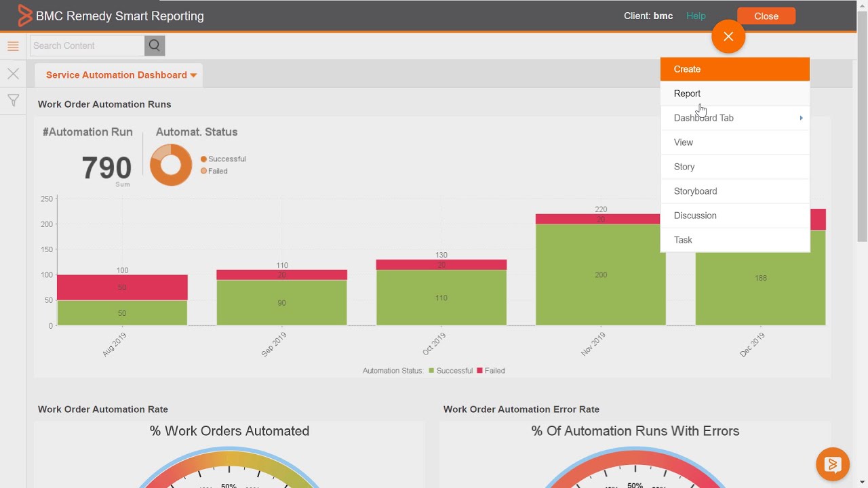The width and height of the screenshot is (868, 488).
Task: Click Work Order Automation Rate heading
Action: pos(103,409)
